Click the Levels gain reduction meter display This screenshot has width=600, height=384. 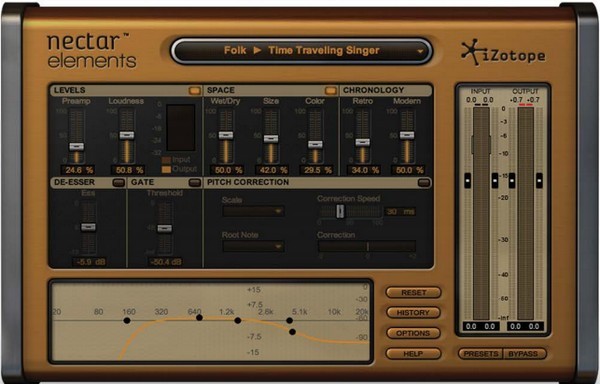(181, 127)
